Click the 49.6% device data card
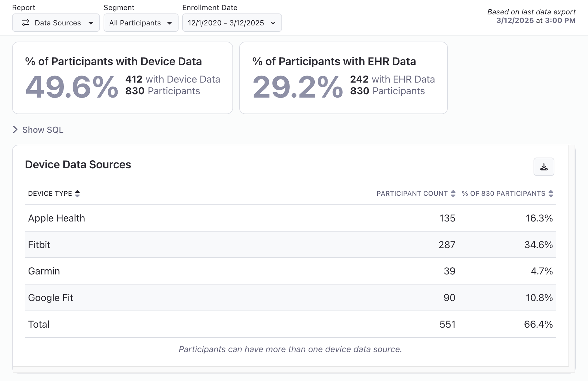 coord(122,78)
